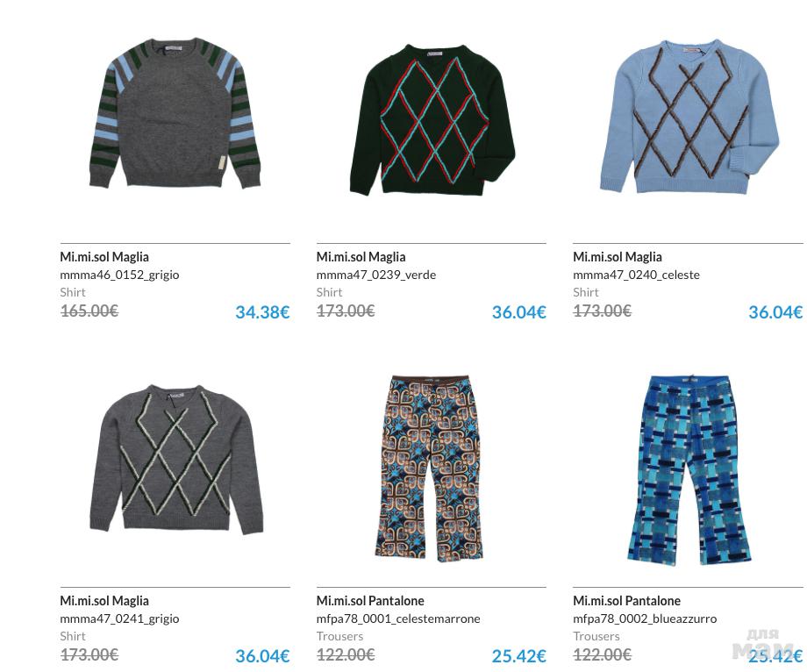Click mmma47_0240_celeste product code
Image resolution: width=807 pixels, height=672 pixels.
coord(636,275)
